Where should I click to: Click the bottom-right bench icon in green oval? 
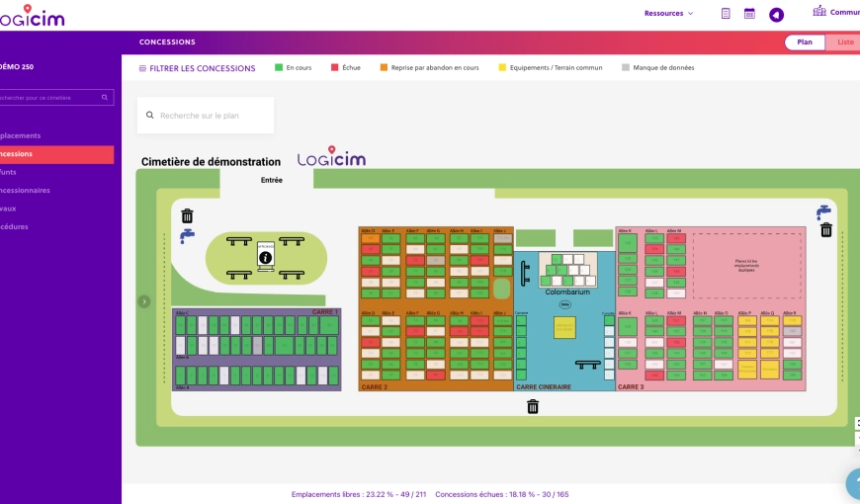coord(292,274)
